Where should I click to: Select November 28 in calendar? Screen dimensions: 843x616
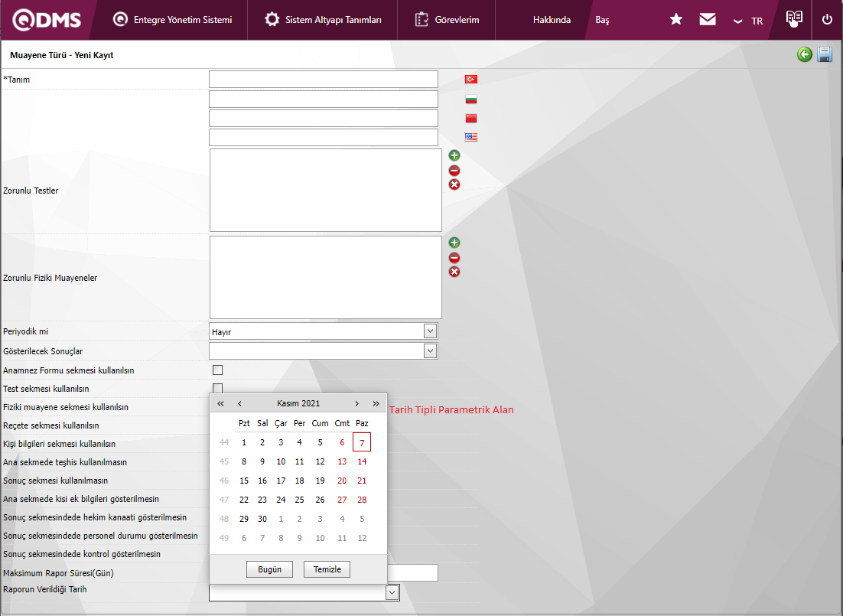tap(362, 500)
